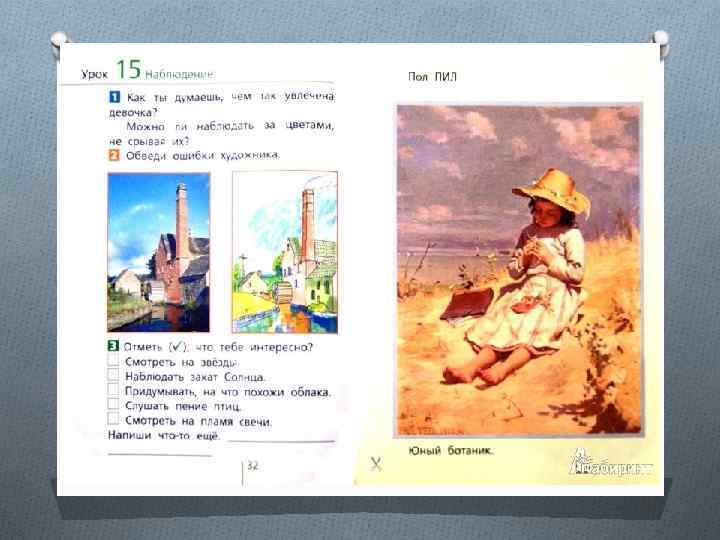Click the word 'Урок' in the heading
The image size is (720, 540).
coord(95,74)
